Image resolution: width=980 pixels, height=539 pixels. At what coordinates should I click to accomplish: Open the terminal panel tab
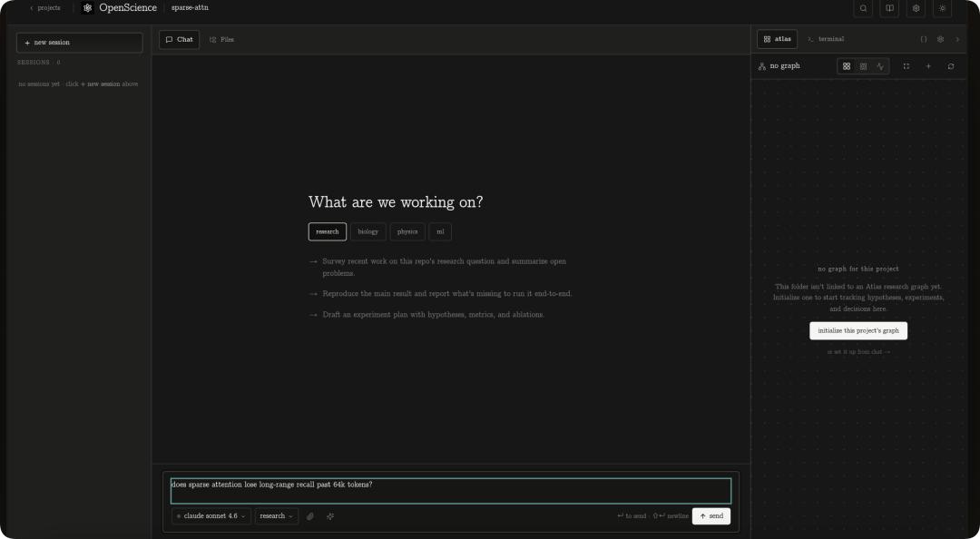point(826,39)
